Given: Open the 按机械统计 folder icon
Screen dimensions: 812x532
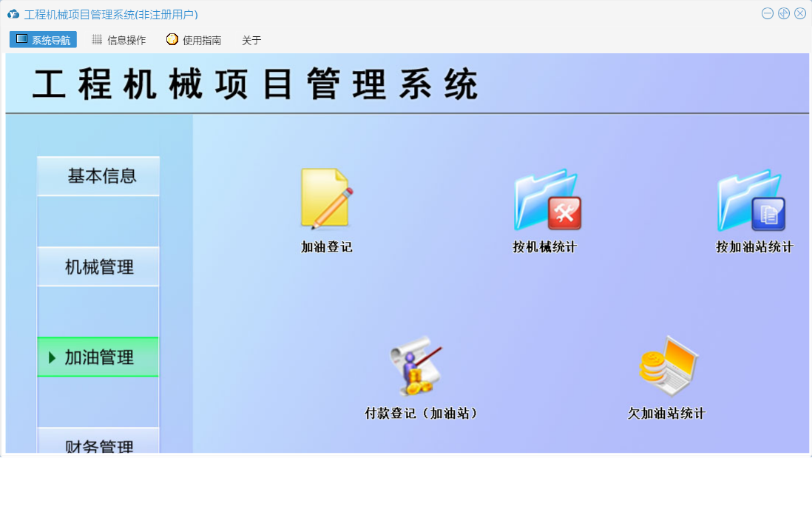Looking at the screenshot, I should 547,200.
